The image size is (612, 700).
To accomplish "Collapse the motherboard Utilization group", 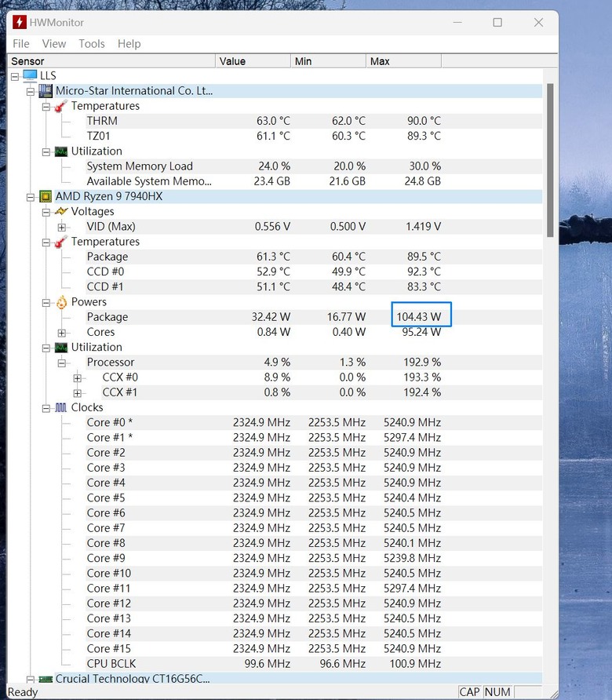I will 46,152.
